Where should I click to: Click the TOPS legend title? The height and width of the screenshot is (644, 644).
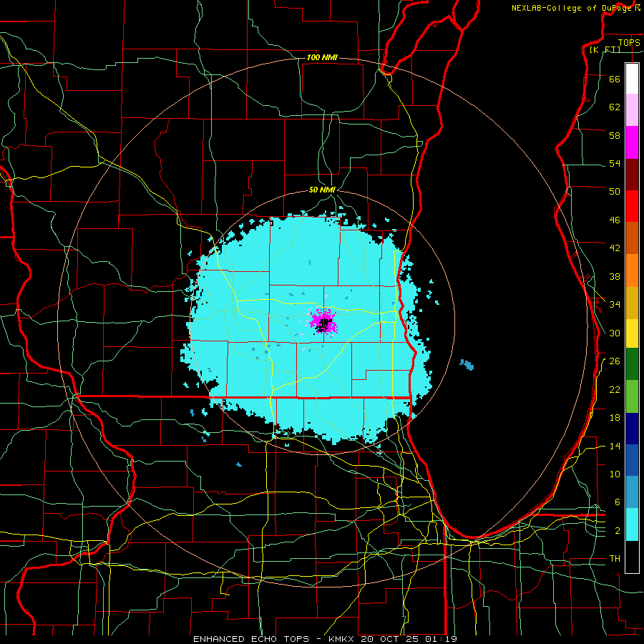click(x=629, y=42)
